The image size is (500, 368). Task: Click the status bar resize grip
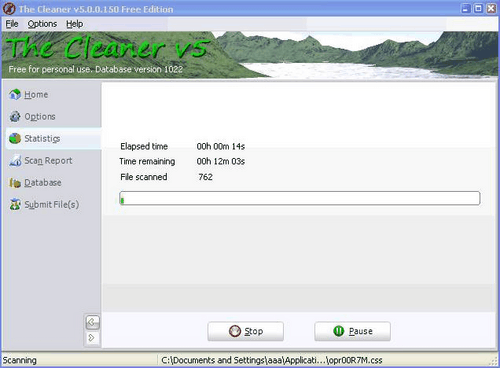click(494, 362)
